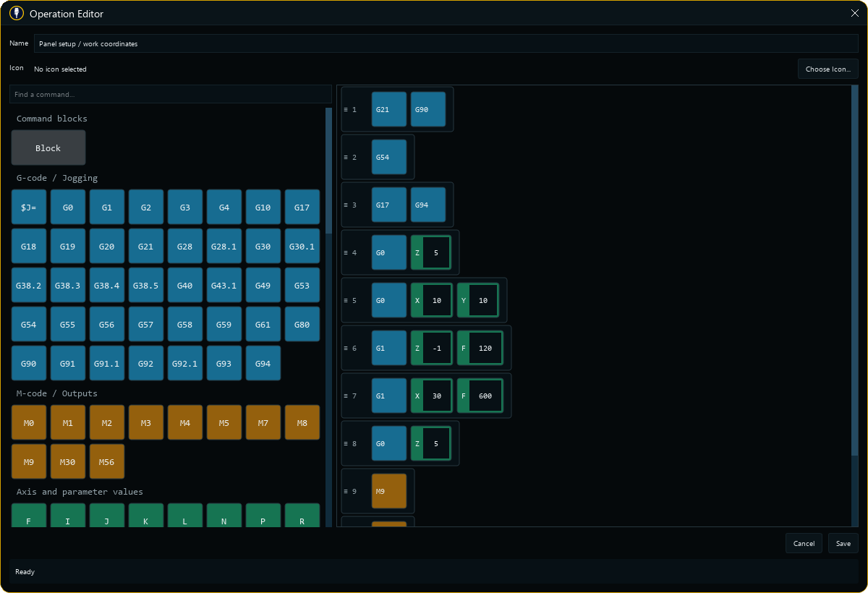
Task: Select the M56 M-code tile
Action: pyautogui.click(x=107, y=462)
